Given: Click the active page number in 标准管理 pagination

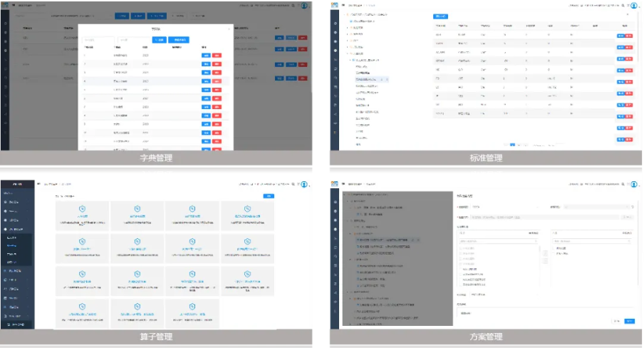Looking at the screenshot, I should click(512, 145).
